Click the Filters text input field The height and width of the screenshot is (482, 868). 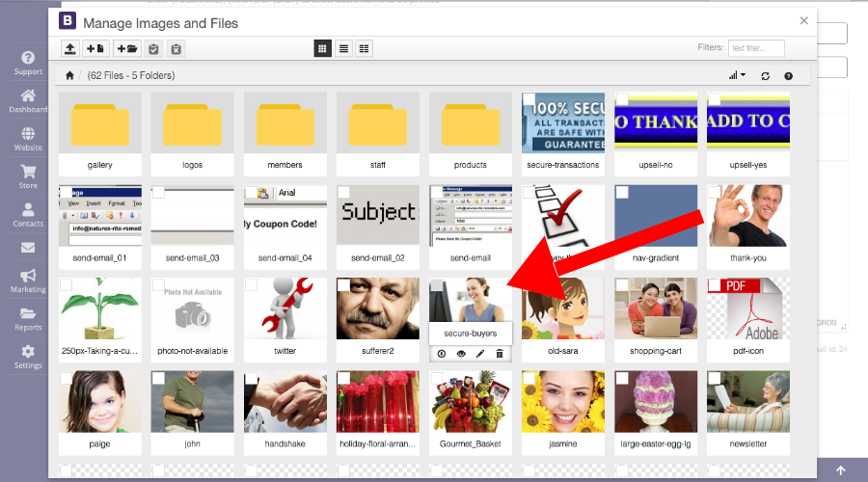coord(756,48)
